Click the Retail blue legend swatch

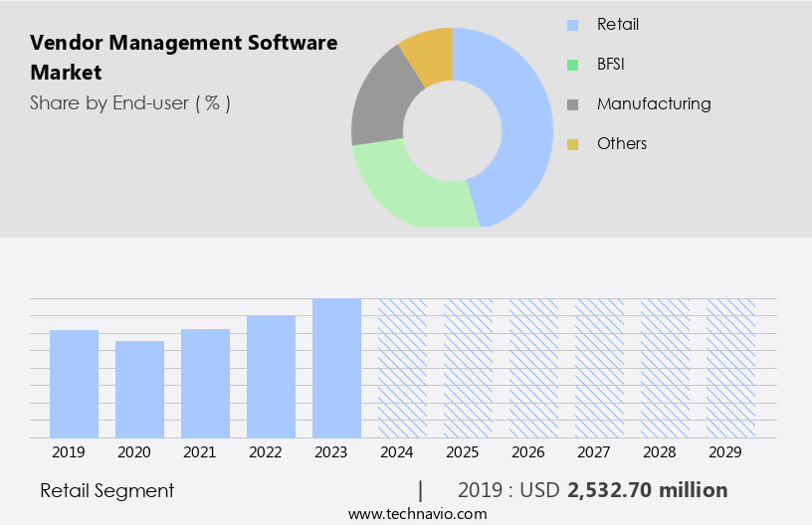(x=572, y=25)
